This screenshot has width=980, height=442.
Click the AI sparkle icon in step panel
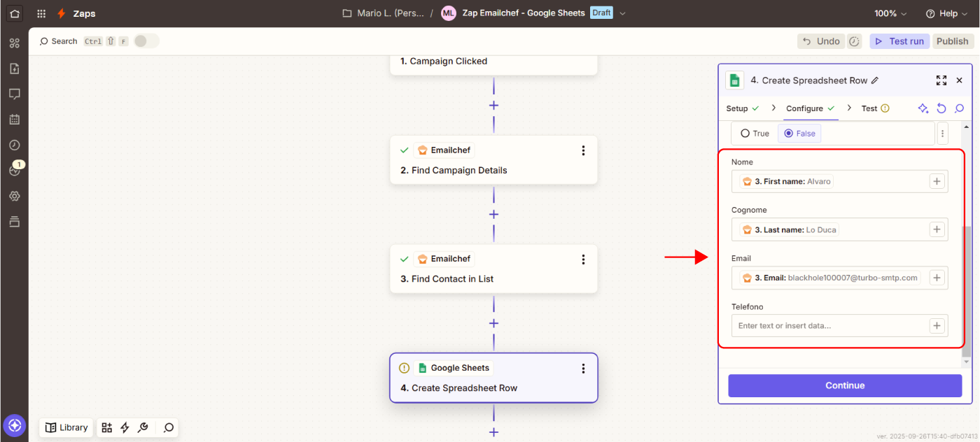coord(923,108)
